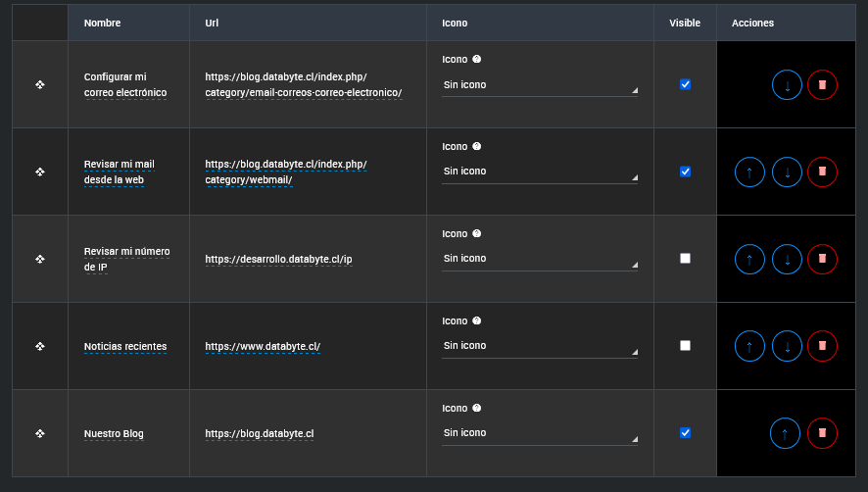
Task: Delete the 'Noticias recientes' row
Action: [822, 346]
